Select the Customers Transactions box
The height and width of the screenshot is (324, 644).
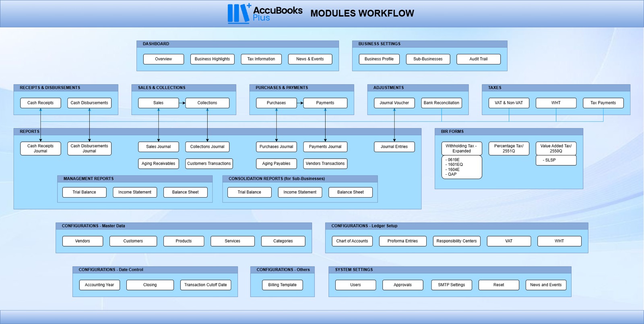click(209, 164)
